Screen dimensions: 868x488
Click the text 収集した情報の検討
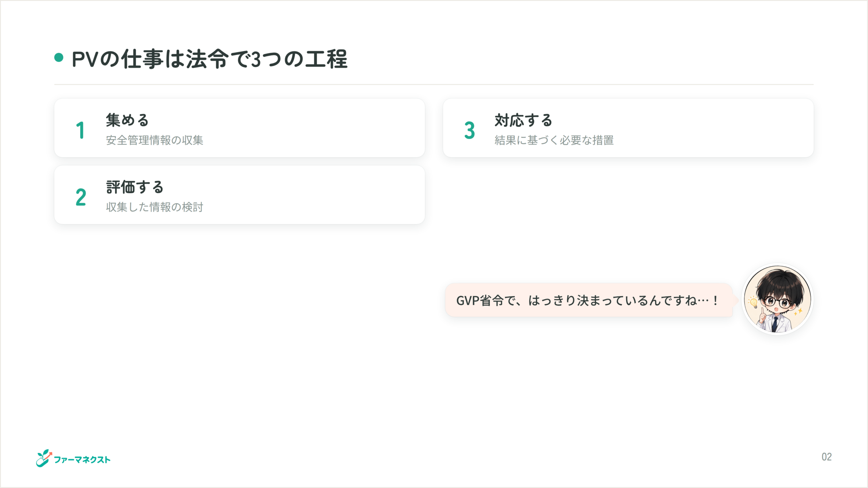pyautogui.click(x=155, y=207)
